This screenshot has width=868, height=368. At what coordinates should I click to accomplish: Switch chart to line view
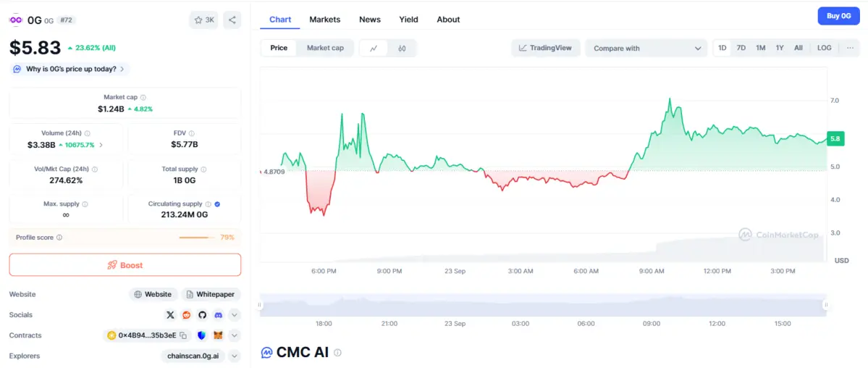coord(374,49)
